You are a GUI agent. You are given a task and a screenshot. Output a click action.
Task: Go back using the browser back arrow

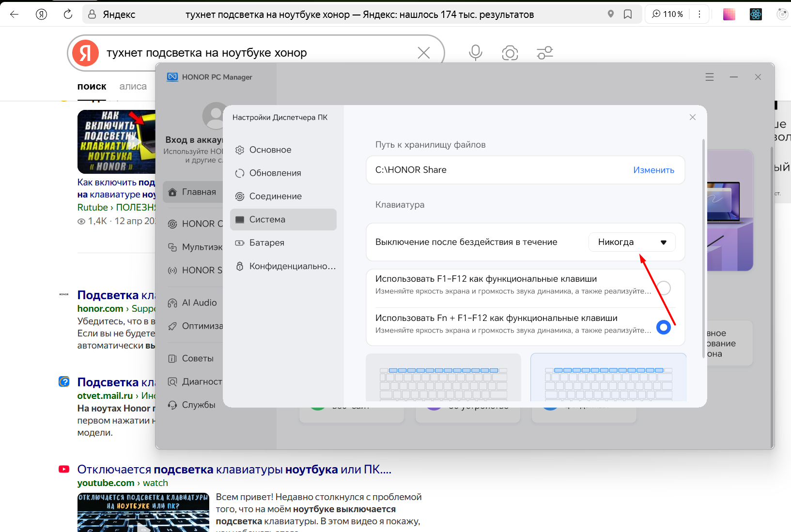(15, 14)
